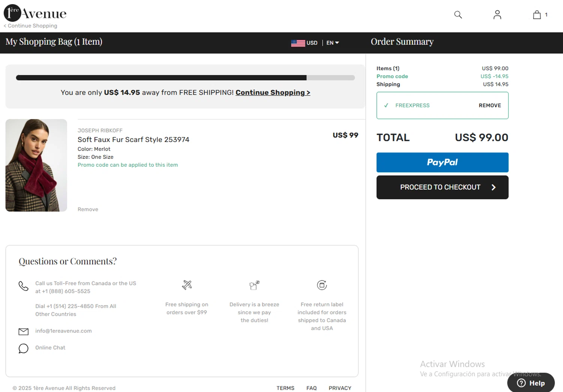Click the FREEXPRESS promo code text
This screenshot has width=563, height=392.
click(x=412, y=106)
